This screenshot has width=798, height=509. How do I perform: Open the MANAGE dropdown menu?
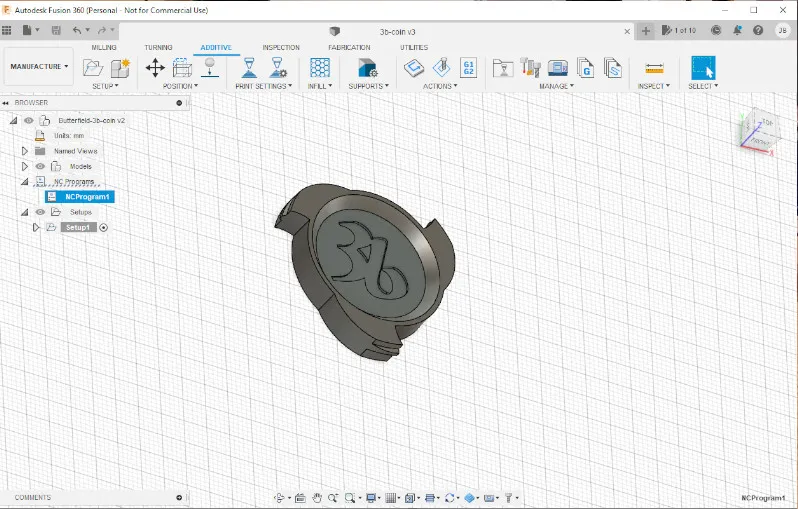coord(557,86)
